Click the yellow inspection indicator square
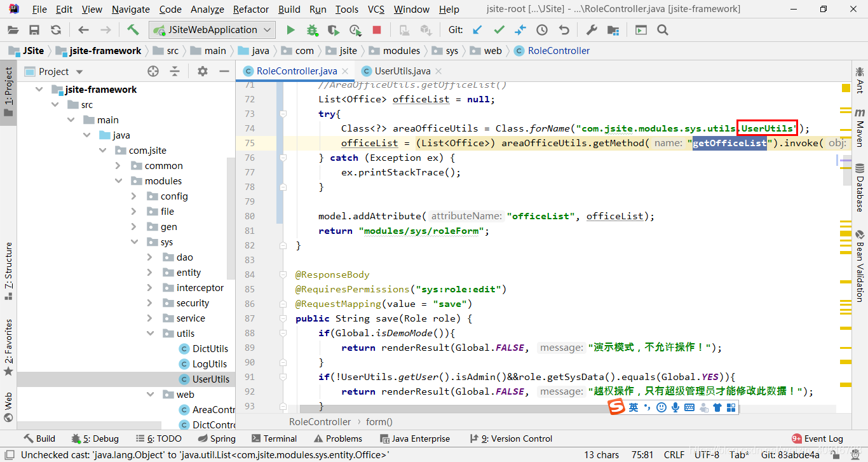Viewport: 868px width, 462px height. pyautogui.click(x=846, y=88)
